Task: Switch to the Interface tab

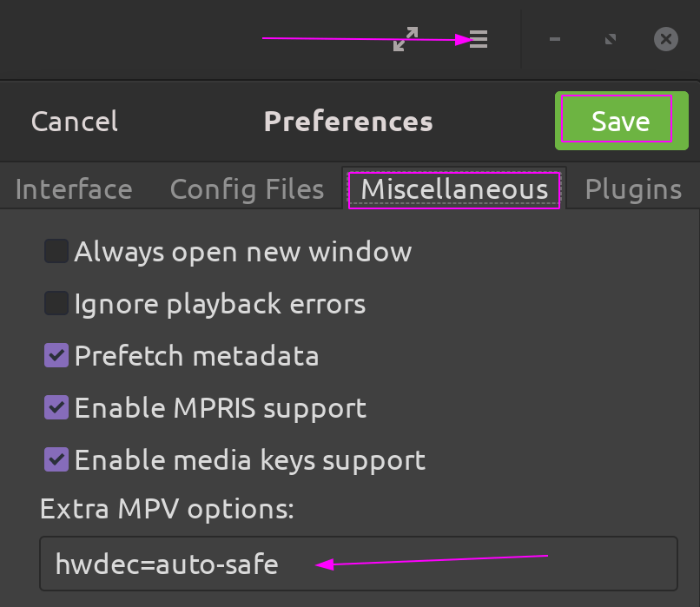Action: 73,188
